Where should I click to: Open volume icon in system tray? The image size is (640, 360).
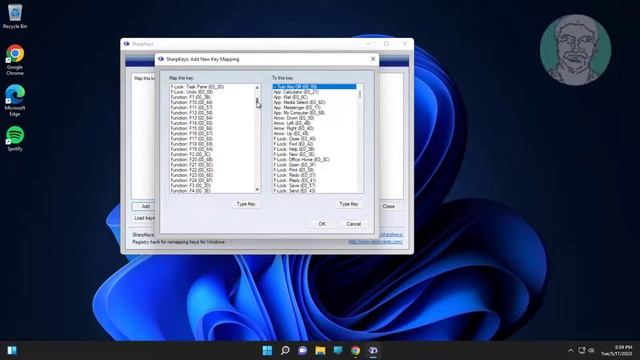pyautogui.click(x=591, y=350)
